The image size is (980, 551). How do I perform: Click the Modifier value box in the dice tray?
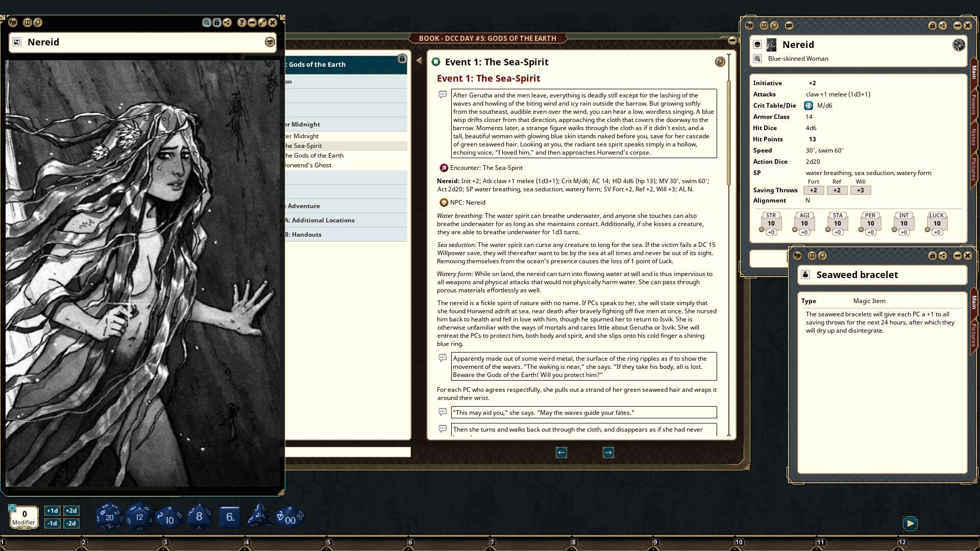pos(24,514)
